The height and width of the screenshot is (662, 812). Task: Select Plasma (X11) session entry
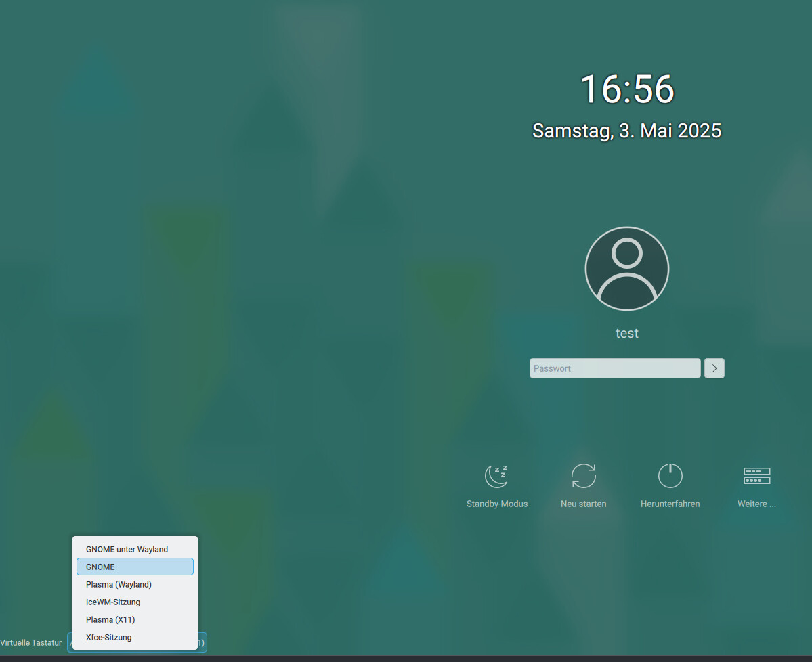pyautogui.click(x=110, y=619)
